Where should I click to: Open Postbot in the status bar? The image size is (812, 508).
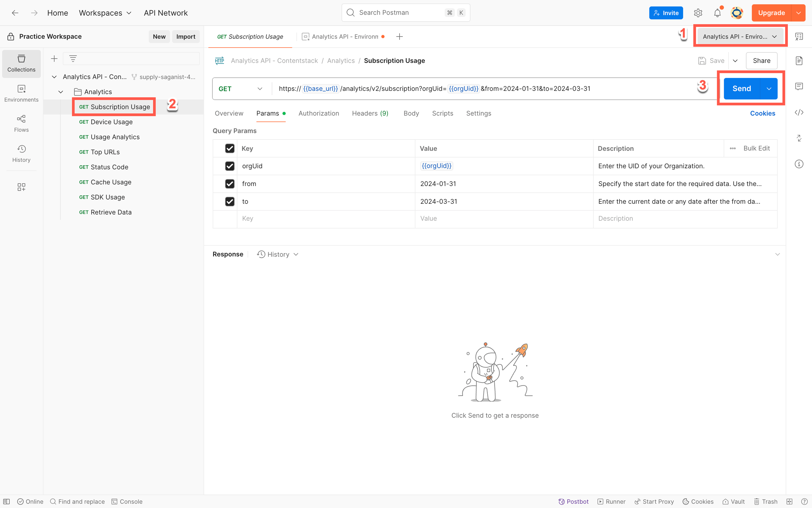(573, 502)
